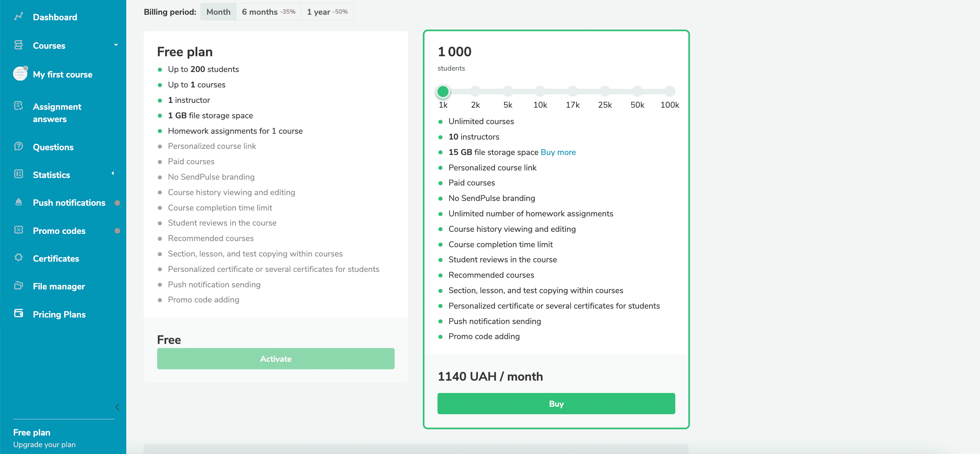The image size is (980, 454).
Task: Click the Buy more storage link
Action: coord(558,152)
